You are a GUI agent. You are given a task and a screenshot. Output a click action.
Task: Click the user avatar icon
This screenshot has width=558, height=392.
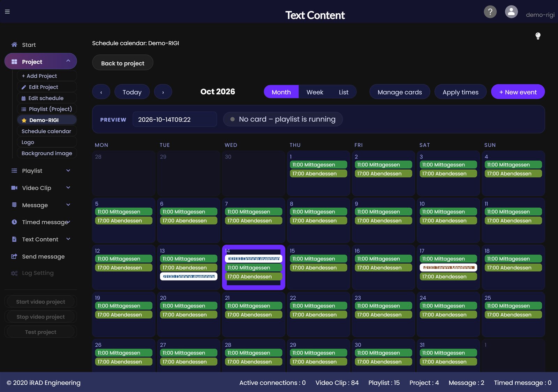[x=511, y=12]
